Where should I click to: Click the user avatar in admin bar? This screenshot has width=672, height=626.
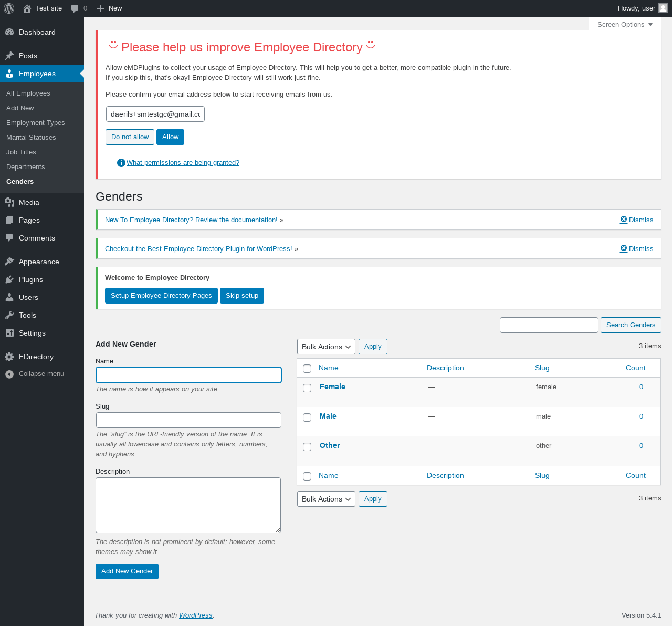tap(663, 8)
